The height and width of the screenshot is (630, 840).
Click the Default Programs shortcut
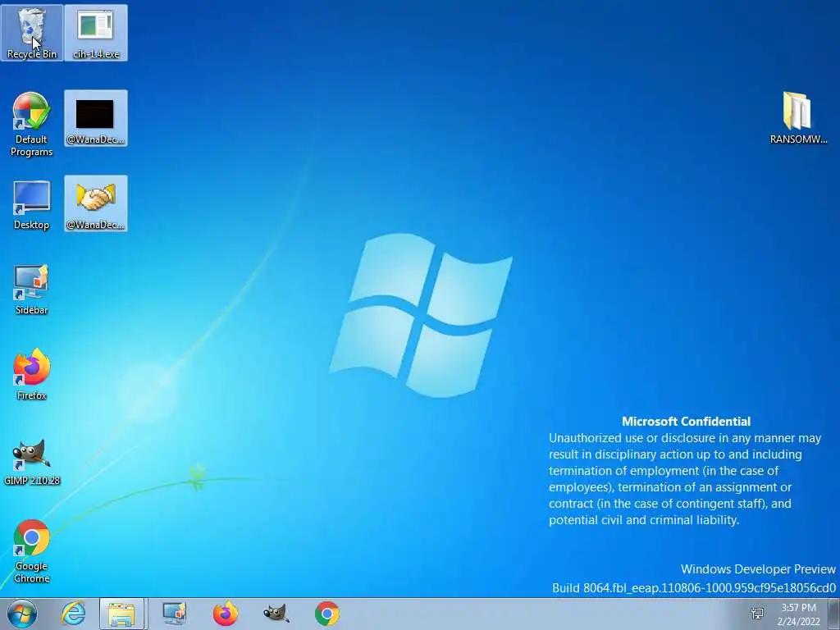(32, 125)
